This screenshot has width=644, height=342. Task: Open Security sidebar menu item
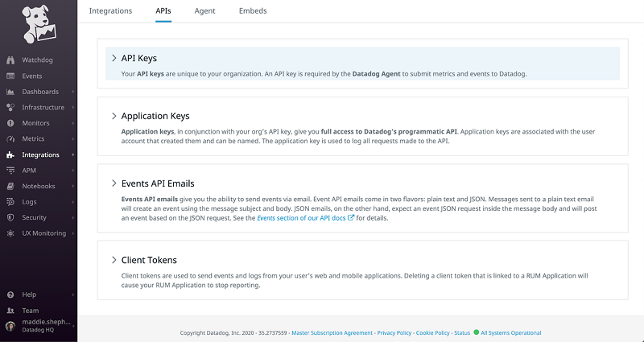(34, 217)
